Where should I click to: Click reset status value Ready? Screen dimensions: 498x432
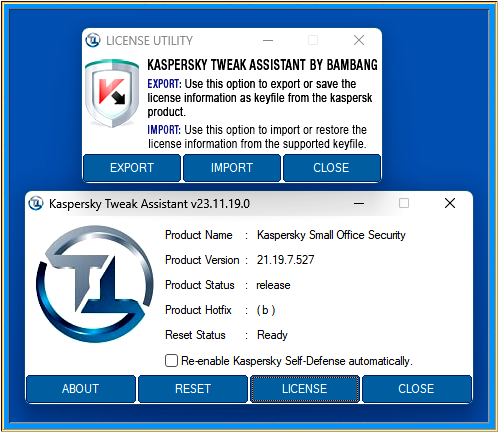point(272,335)
